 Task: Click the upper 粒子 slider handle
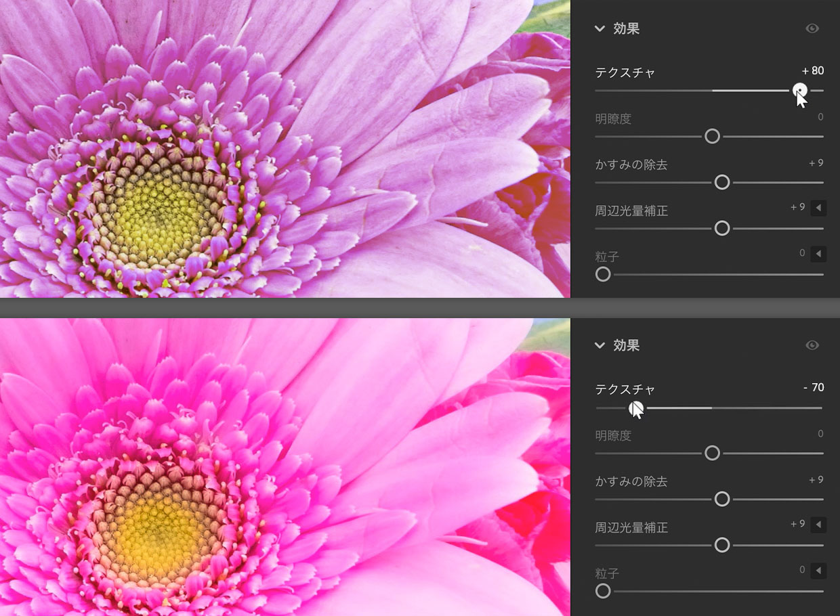point(603,274)
